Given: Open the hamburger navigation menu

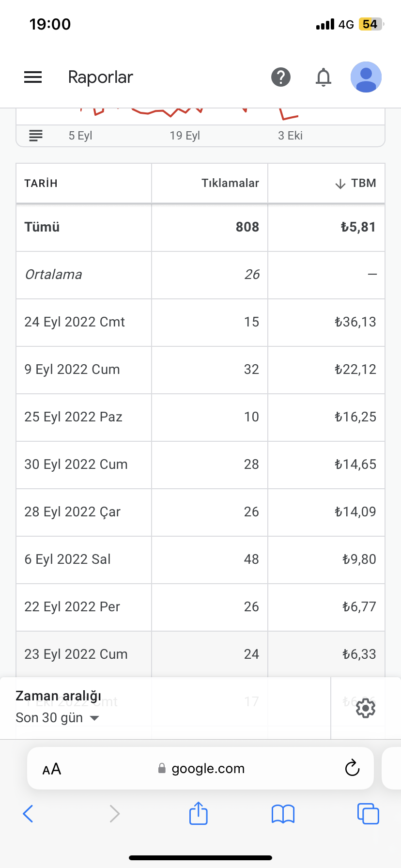Looking at the screenshot, I should point(33,77).
